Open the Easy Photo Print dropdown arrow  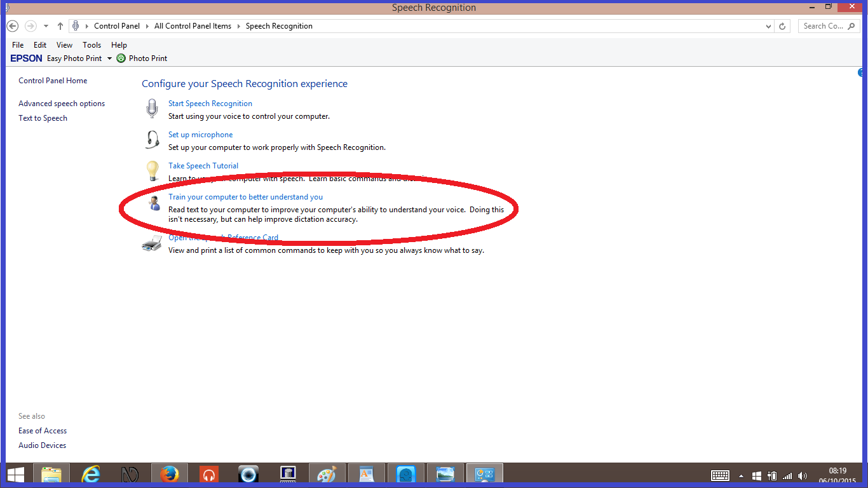tap(109, 58)
